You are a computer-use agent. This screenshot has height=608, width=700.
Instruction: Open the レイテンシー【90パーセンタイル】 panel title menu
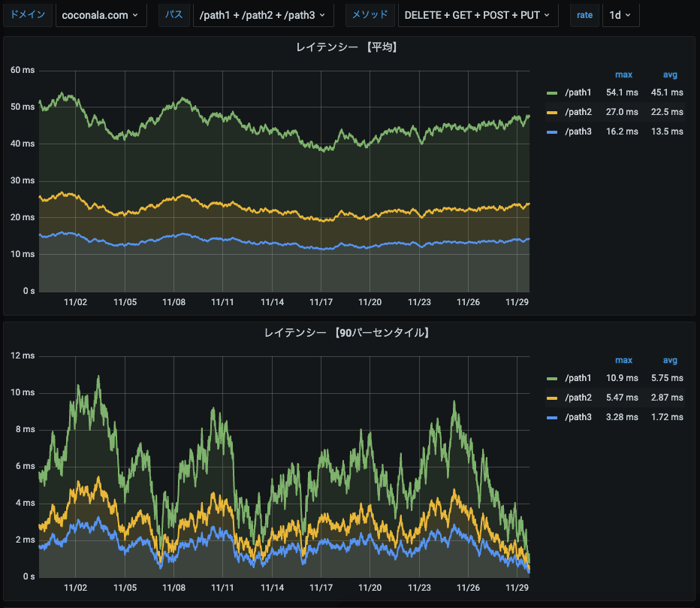(345, 333)
